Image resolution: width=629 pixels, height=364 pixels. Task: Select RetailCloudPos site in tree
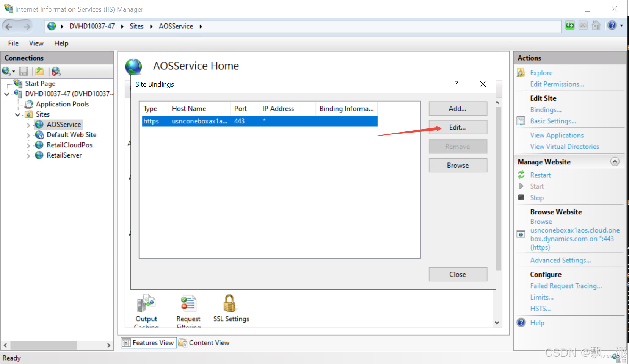pyautogui.click(x=69, y=145)
